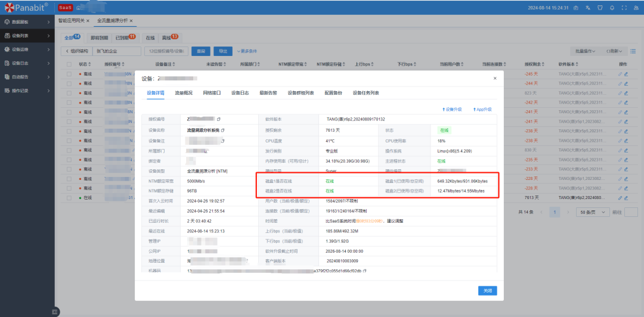The image size is (644, 317).
Task: Check the box for the -242 天 row
Action: [69, 102]
